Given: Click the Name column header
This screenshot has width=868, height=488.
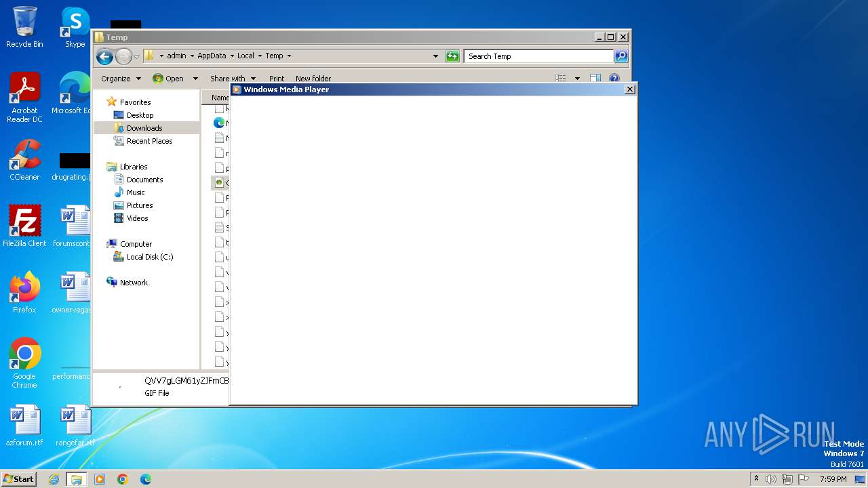Looking at the screenshot, I should click(217, 98).
